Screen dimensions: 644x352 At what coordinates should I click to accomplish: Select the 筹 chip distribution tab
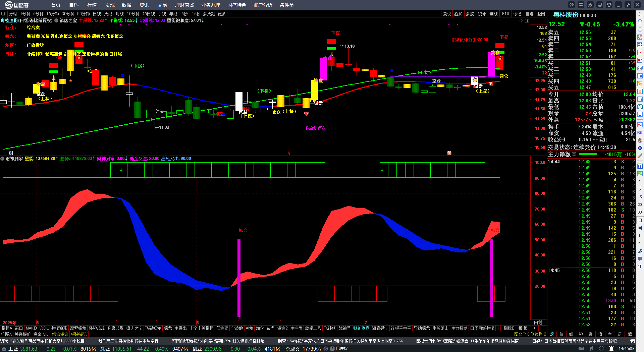coord(630,334)
